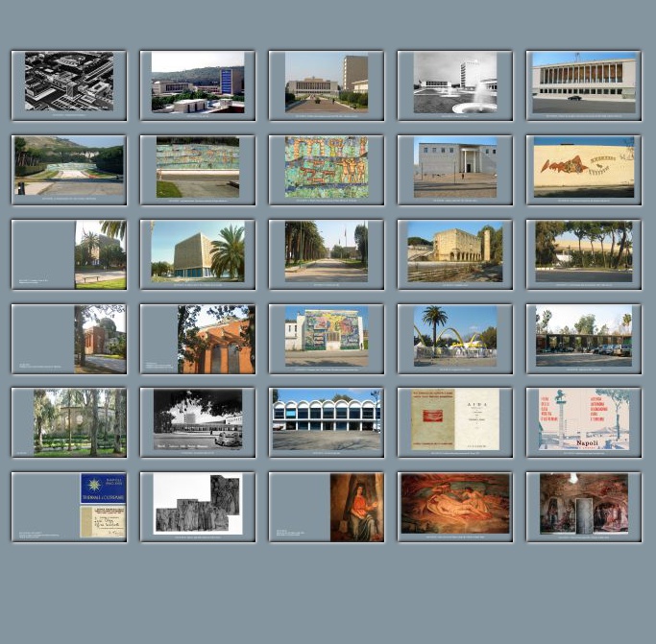Image resolution: width=656 pixels, height=644 pixels.
Task: Select the building with colorful mosaic facade slide
Action: [327, 339]
